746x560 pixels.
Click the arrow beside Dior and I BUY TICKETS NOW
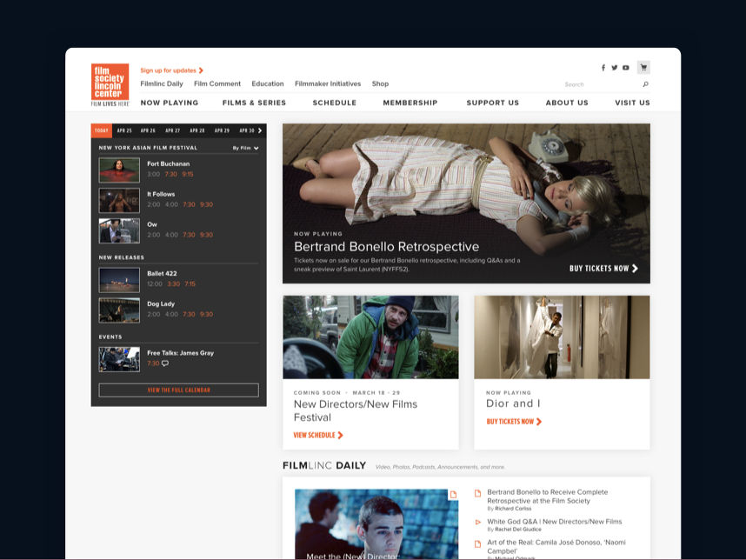[x=539, y=422]
